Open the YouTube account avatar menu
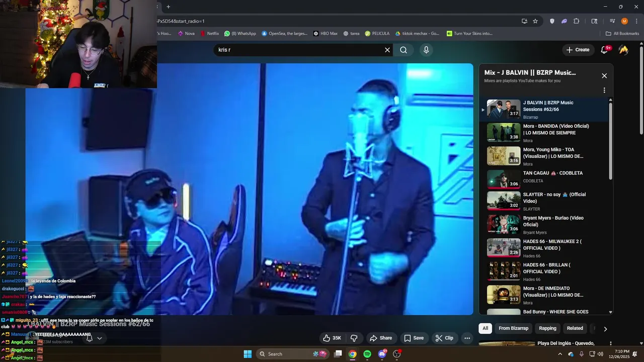644x362 pixels. click(x=623, y=50)
